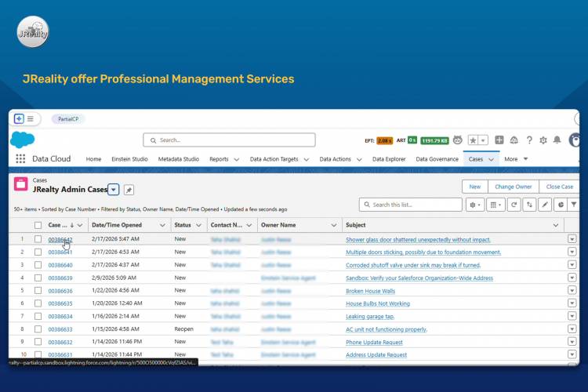The height and width of the screenshot is (392, 588).
Task: Switch to the Data Governance tab
Action: tap(437, 159)
